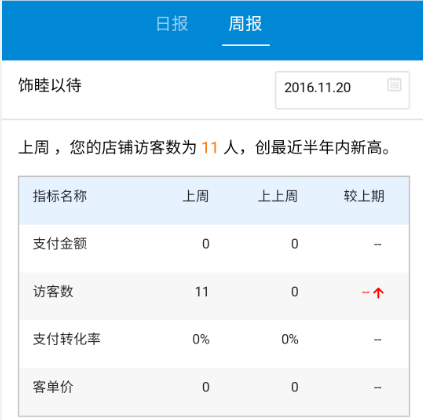Click the 上周 value 11 in 访客数 row
Screen dimensions: 423x420
coord(202,292)
